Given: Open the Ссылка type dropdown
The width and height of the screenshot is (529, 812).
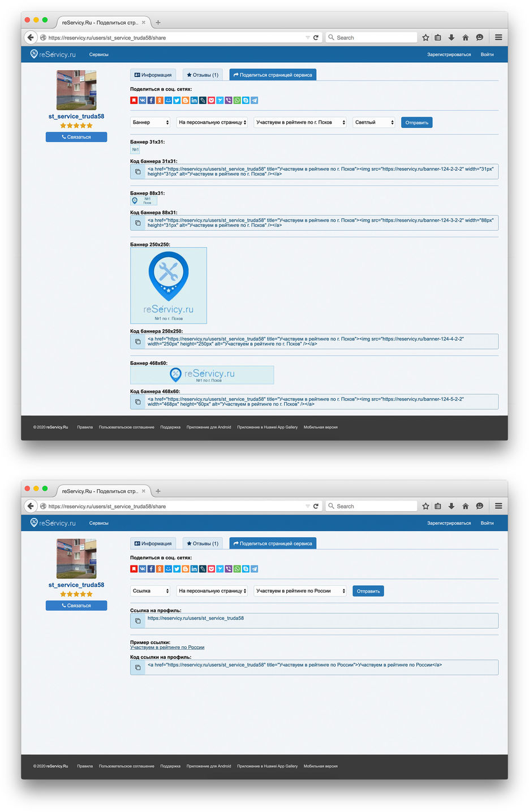Looking at the screenshot, I should [150, 591].
